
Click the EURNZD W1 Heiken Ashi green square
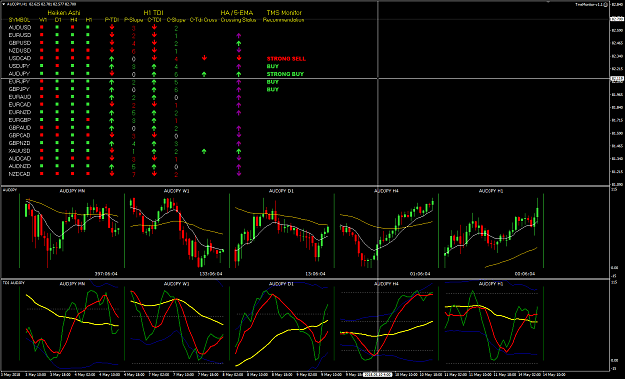41,112
